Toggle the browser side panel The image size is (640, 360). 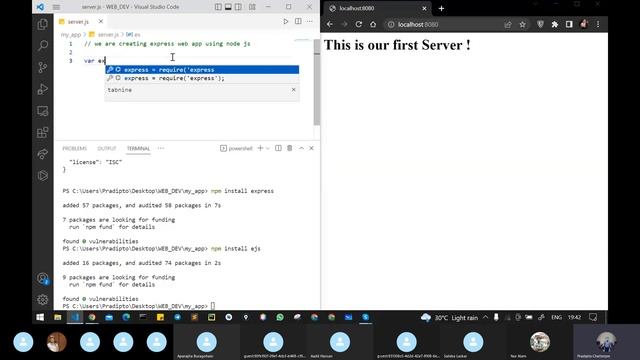[569, 24]
